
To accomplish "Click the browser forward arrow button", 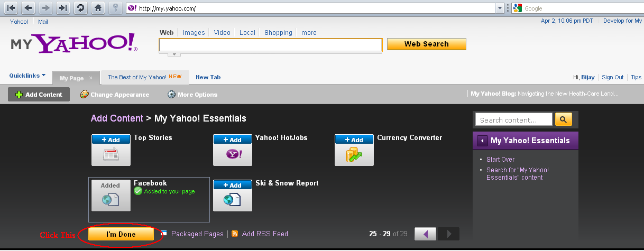I will pyautogui.click(x=45, y=8).
